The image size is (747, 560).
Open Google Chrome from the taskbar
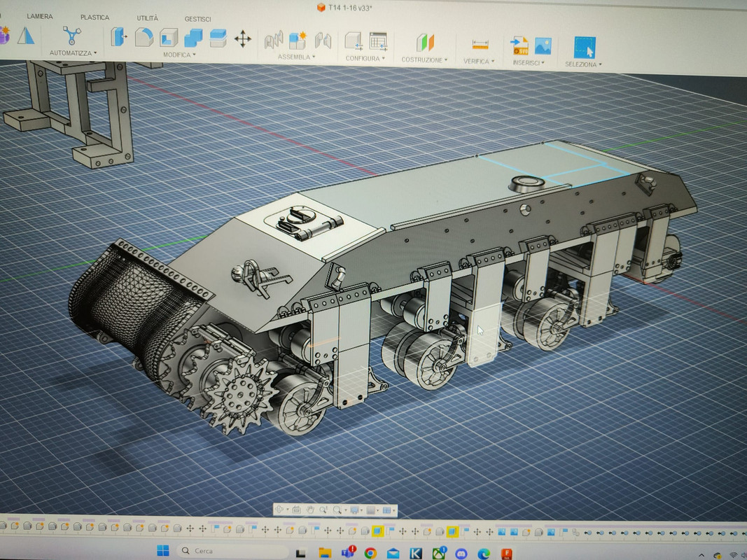tap(370, 553)
